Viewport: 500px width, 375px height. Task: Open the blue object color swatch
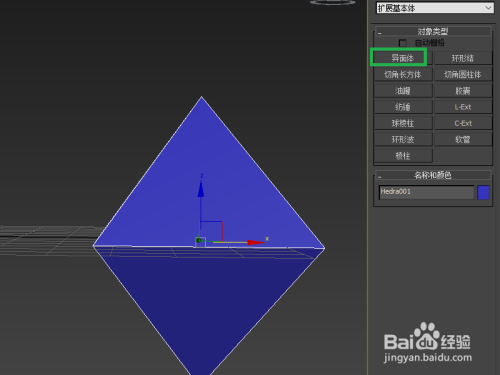point(483,192)
